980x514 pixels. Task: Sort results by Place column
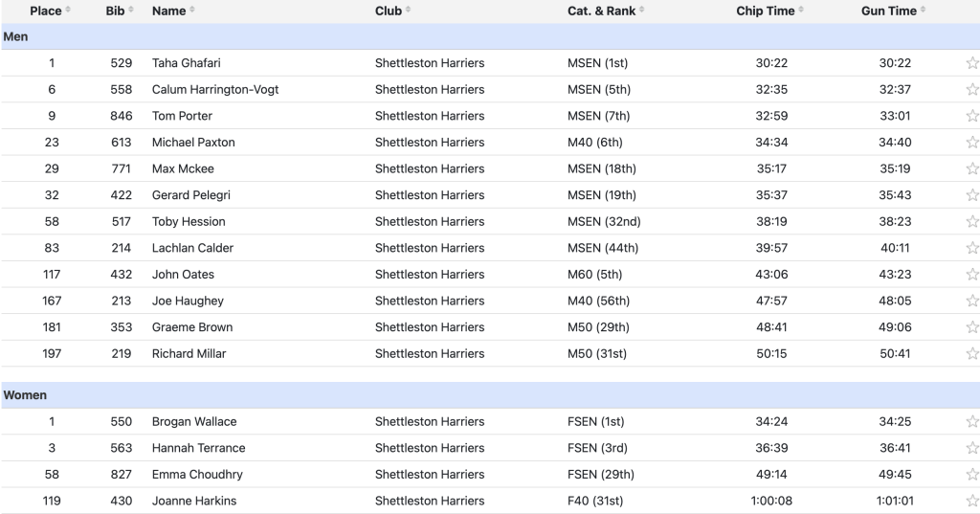click(x=50, y=11)
